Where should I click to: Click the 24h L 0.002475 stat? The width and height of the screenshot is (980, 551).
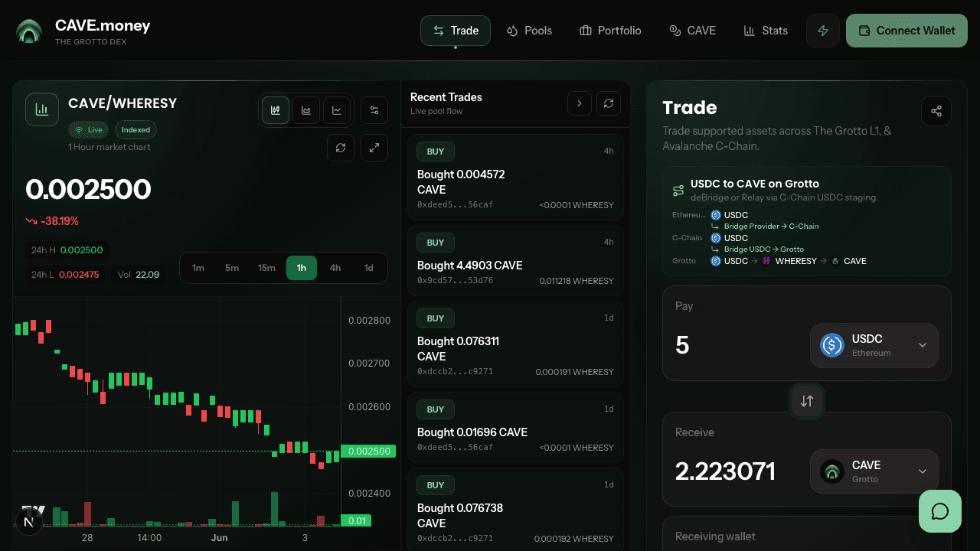tap(65, 275)
